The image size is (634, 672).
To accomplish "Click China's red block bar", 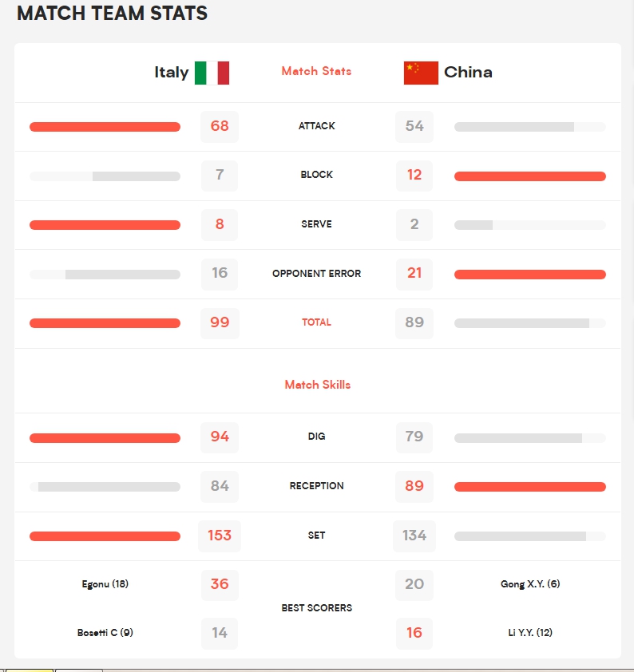I will pos(530,176).
